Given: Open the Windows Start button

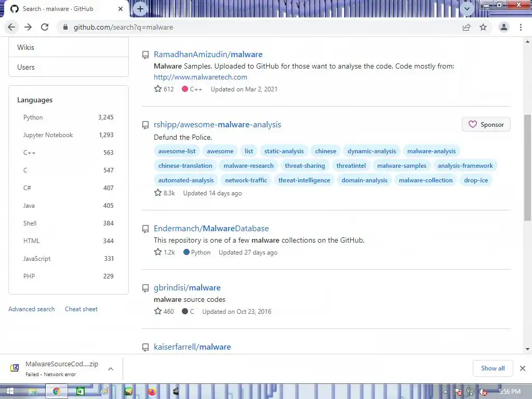Looking at the screenshot, I should coord(10,392).
